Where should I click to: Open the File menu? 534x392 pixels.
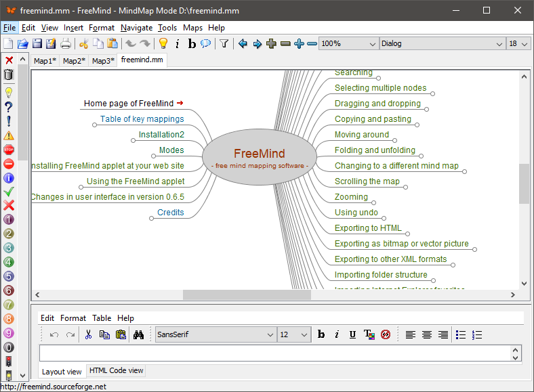click(x=9, y=28)
